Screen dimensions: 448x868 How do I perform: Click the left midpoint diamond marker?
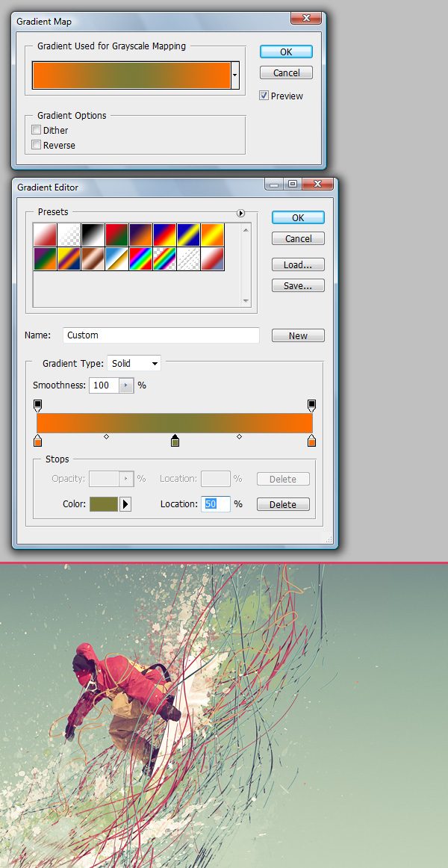pos(106,437)
